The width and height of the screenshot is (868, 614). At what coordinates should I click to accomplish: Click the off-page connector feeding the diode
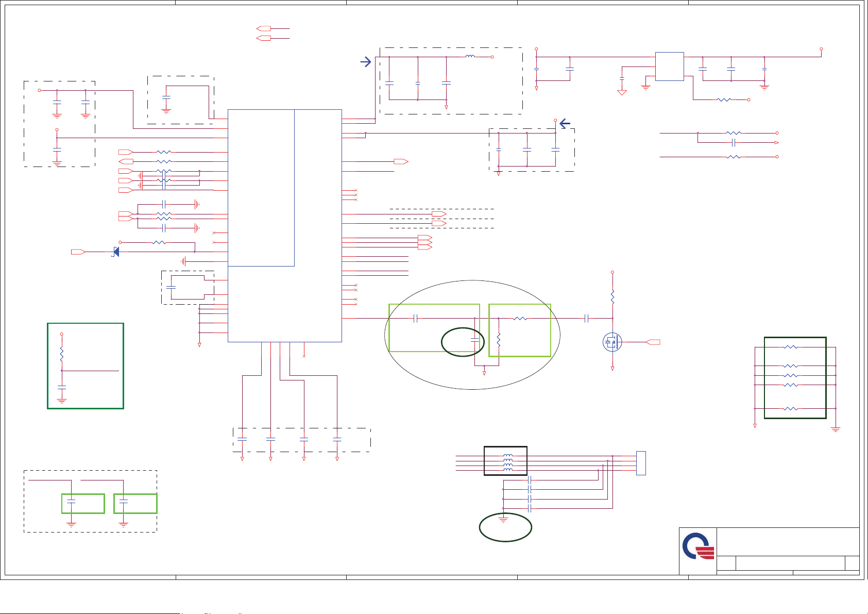tap(78, 252)
